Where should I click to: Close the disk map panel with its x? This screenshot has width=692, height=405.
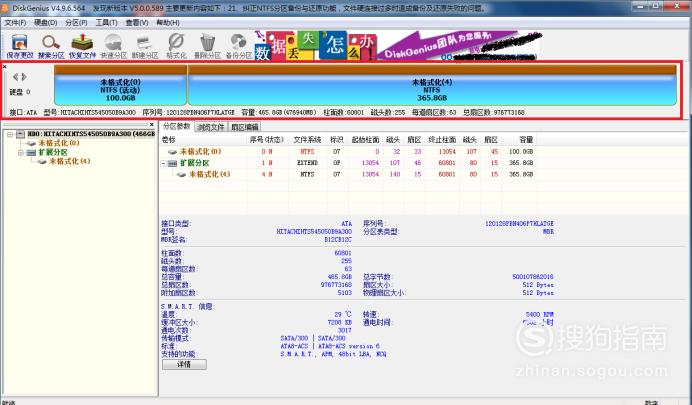coord(4,67)
